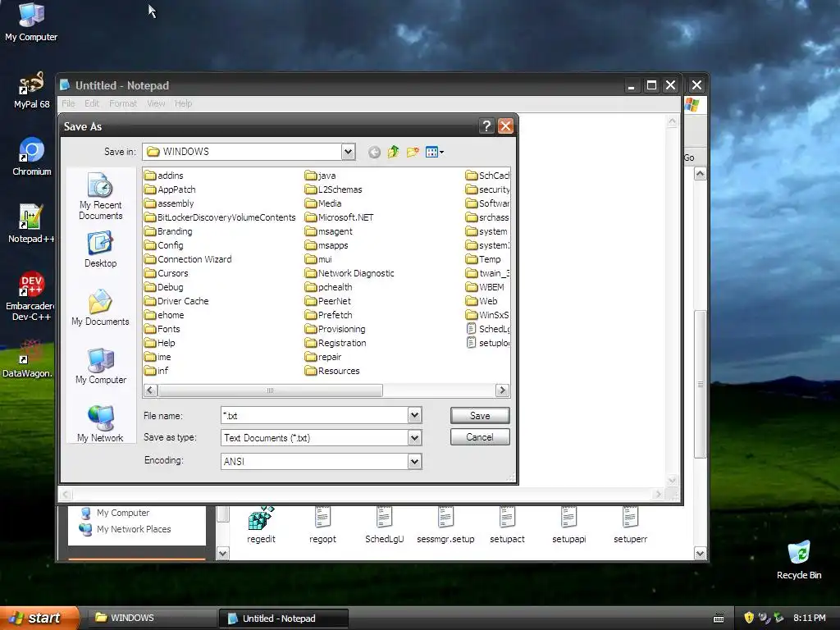Click the Cancel button
840x630 pixels.
click(x=480, y=437)
